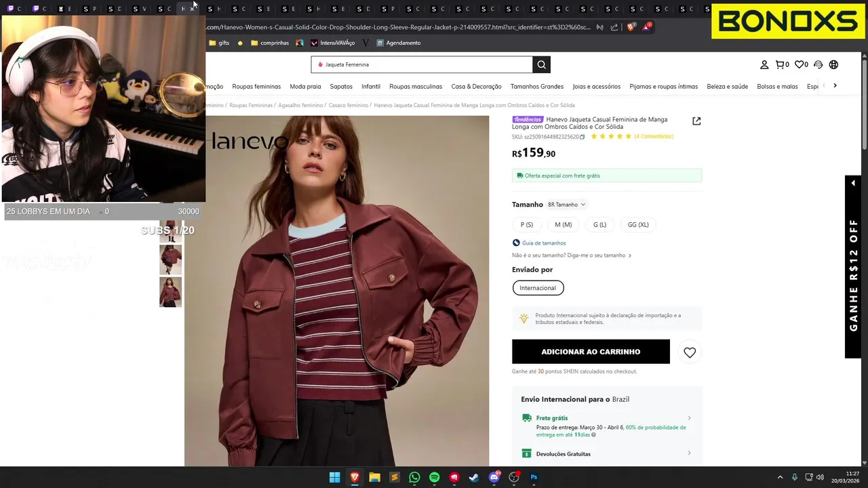This screenshot has height=488, width=868.
Task: Go to Casaco feminino breadcrumb
Action: 348,105
